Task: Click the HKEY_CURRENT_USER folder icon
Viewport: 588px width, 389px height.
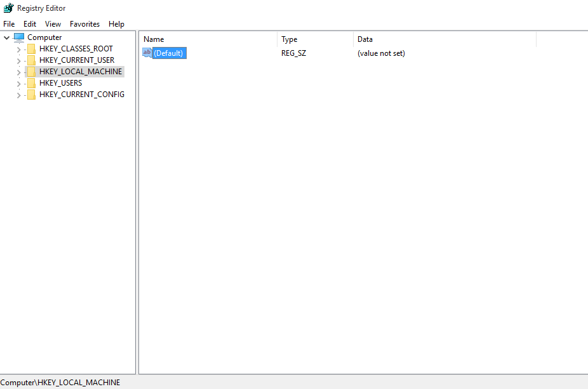Action: (31, 60)
